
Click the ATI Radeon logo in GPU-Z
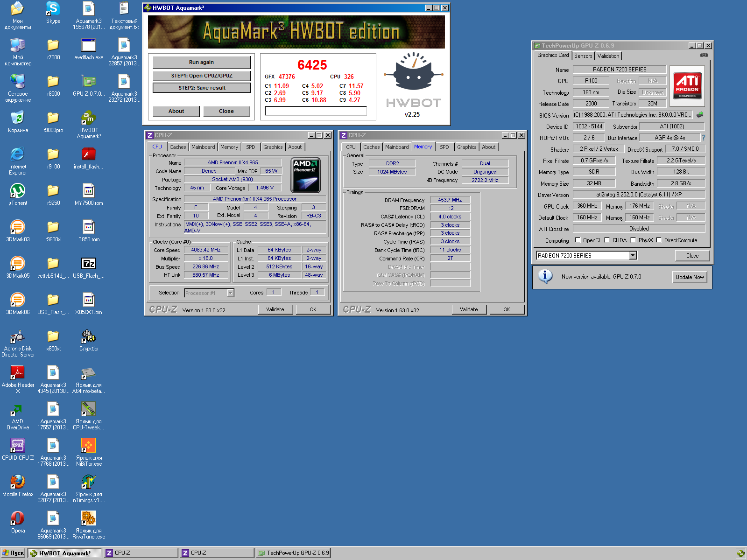click(x=687, y=86)
